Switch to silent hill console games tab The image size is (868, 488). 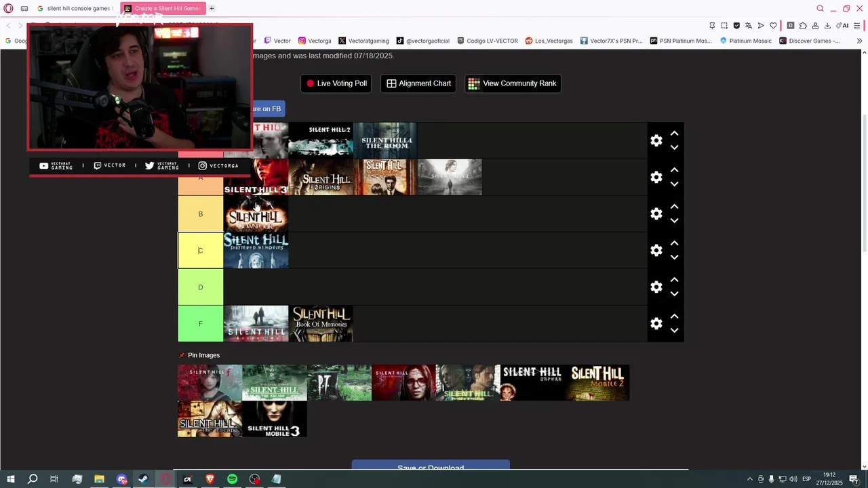(x=75, y=9)
